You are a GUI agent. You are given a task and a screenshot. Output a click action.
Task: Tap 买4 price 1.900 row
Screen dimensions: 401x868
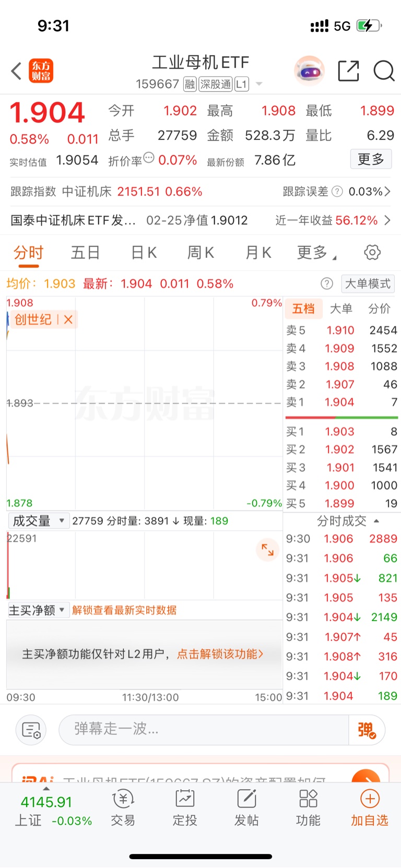point(341,485)
